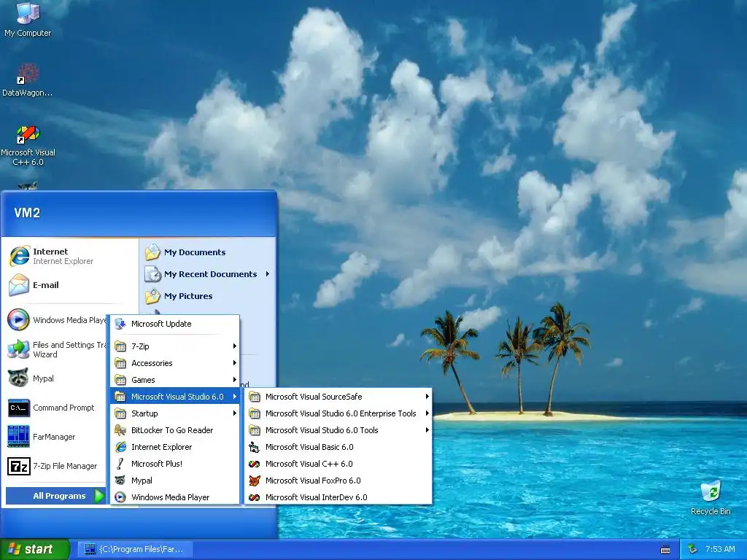Click the FarManager icon
Screen dimensions: 747x560
(18, 436)
